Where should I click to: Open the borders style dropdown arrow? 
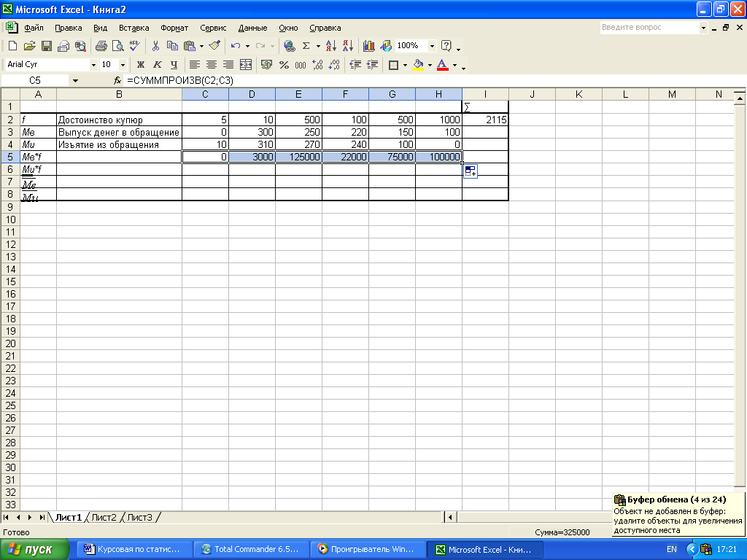(x=405, y=65)
